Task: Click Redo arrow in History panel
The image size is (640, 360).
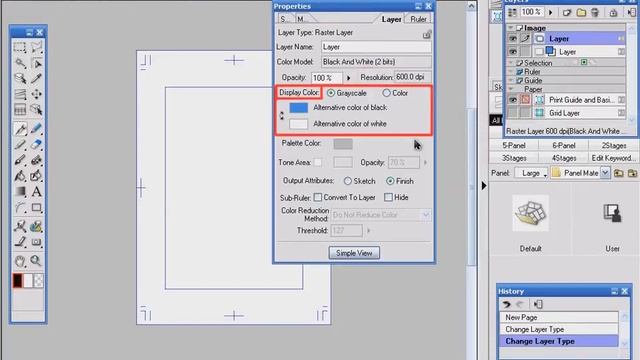Action: (x=520, y=304)
